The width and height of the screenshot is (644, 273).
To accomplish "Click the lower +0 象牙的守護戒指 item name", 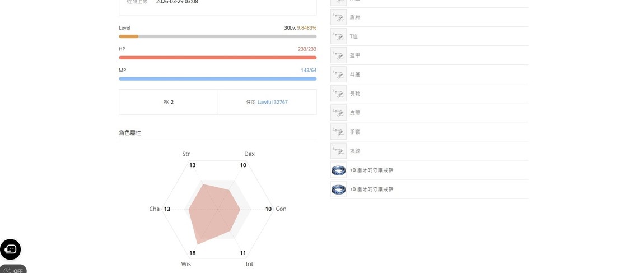I will (371, 189).
